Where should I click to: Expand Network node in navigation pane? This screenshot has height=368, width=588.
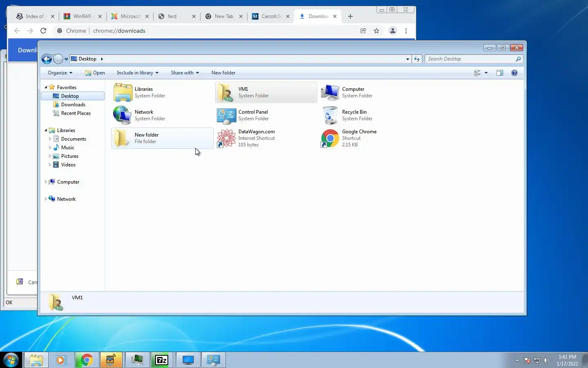(46, 199)
